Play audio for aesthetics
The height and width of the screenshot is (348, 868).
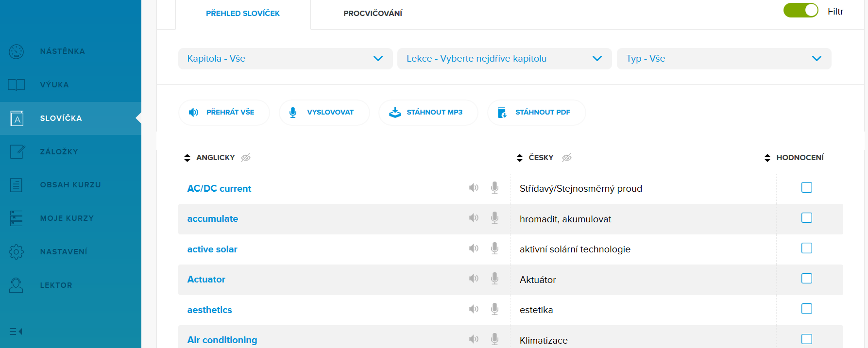click(474, 309)
